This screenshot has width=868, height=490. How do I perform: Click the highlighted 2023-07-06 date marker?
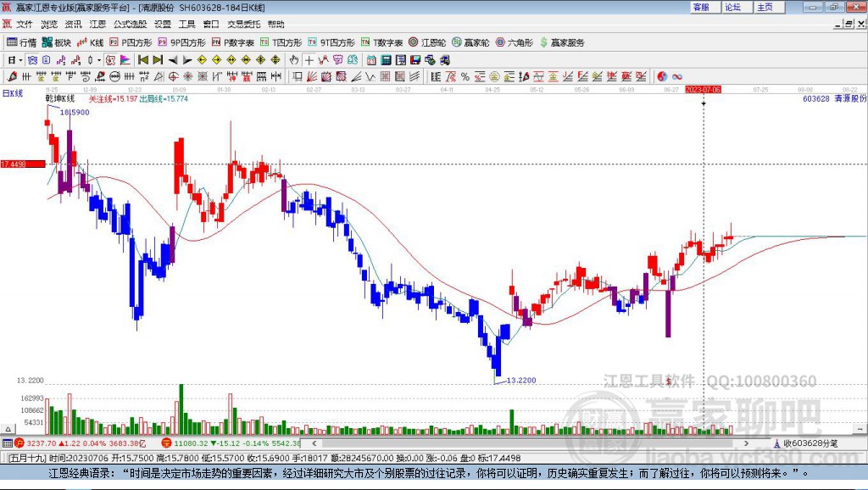coord(703,89)
